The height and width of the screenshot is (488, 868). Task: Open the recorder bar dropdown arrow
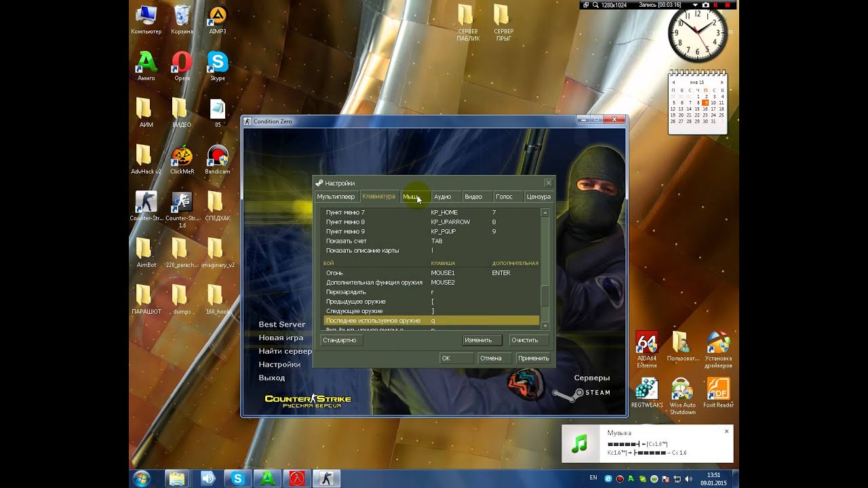695,5
